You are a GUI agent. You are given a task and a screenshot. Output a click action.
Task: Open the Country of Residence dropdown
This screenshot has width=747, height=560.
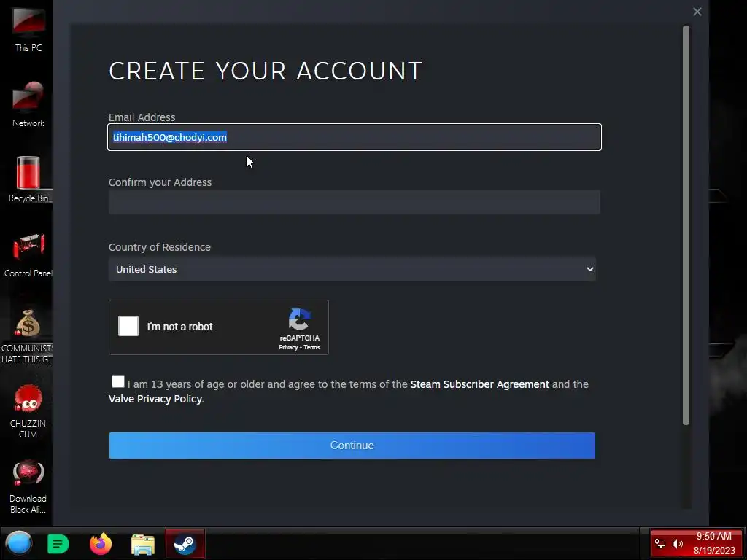(352, 269)
